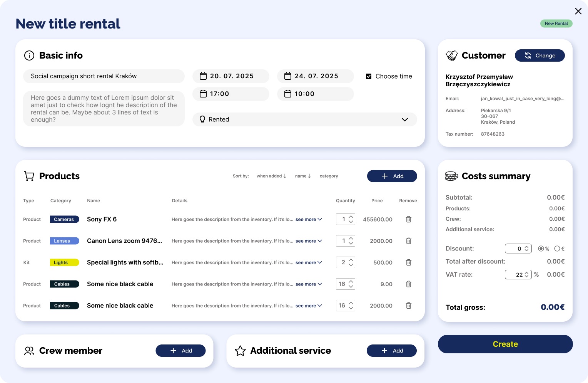Click the customer email address text
588x383 pixels.
coord(523,99)
